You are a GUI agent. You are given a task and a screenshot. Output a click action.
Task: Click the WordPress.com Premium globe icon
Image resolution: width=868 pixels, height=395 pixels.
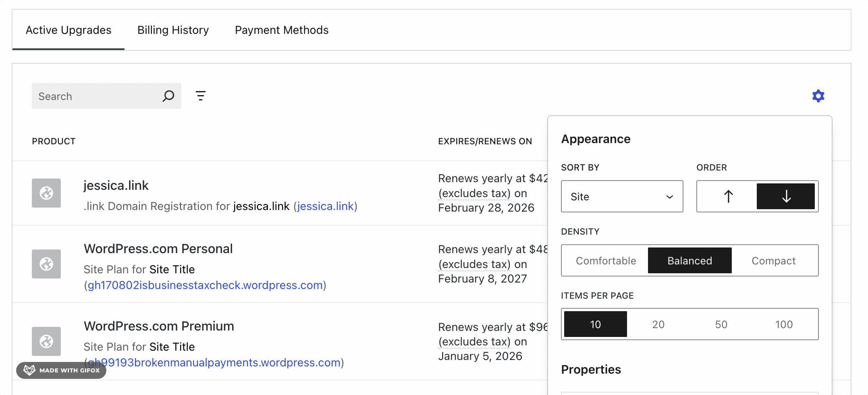[x=46, y=341]
